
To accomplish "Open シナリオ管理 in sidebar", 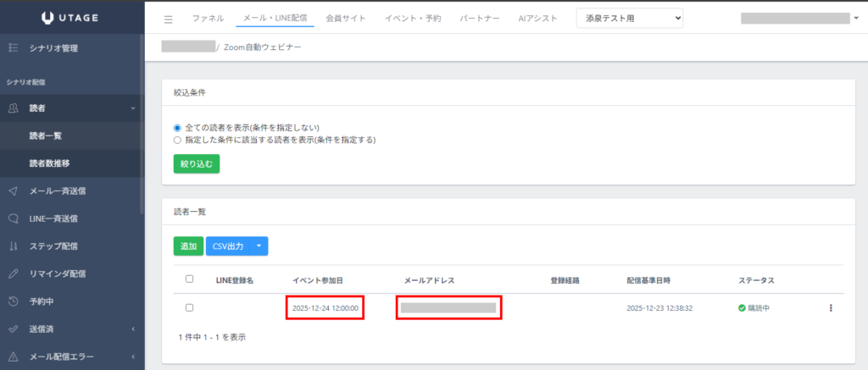I will pyautogui.click(x=53, y=48).
